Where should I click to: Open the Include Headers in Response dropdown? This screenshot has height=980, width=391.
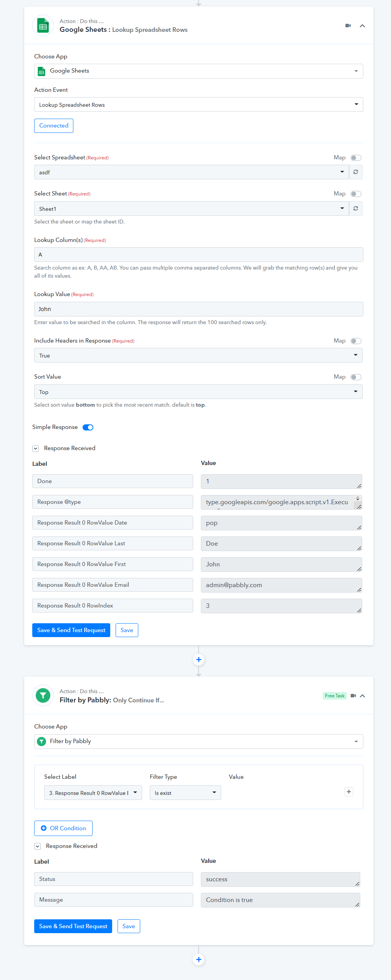198,355
